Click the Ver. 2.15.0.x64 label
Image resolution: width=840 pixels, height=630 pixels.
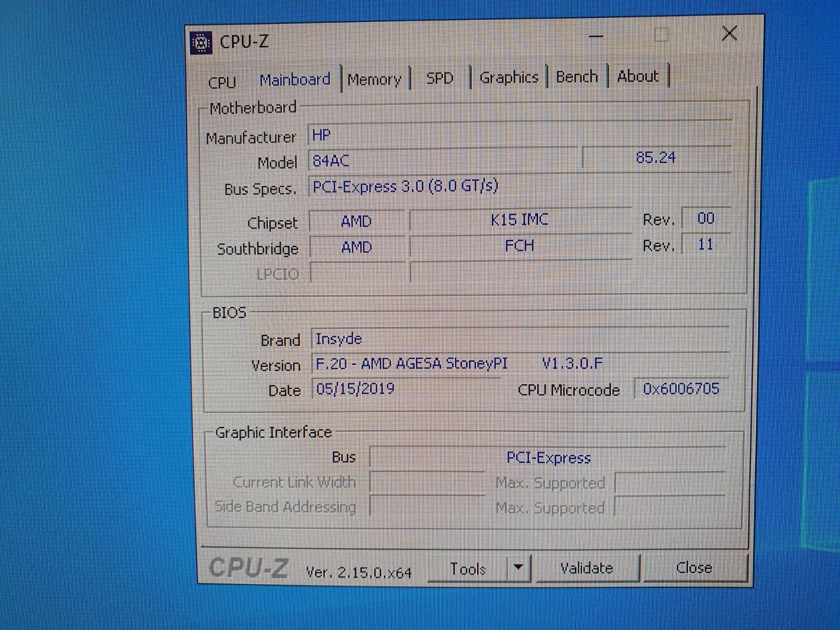(359, 572)
